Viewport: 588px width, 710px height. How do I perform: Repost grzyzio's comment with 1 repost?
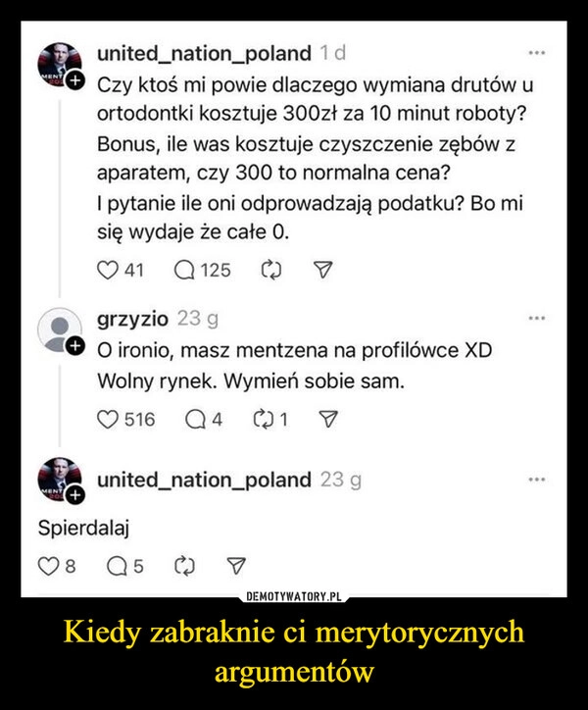click(263, 420)
